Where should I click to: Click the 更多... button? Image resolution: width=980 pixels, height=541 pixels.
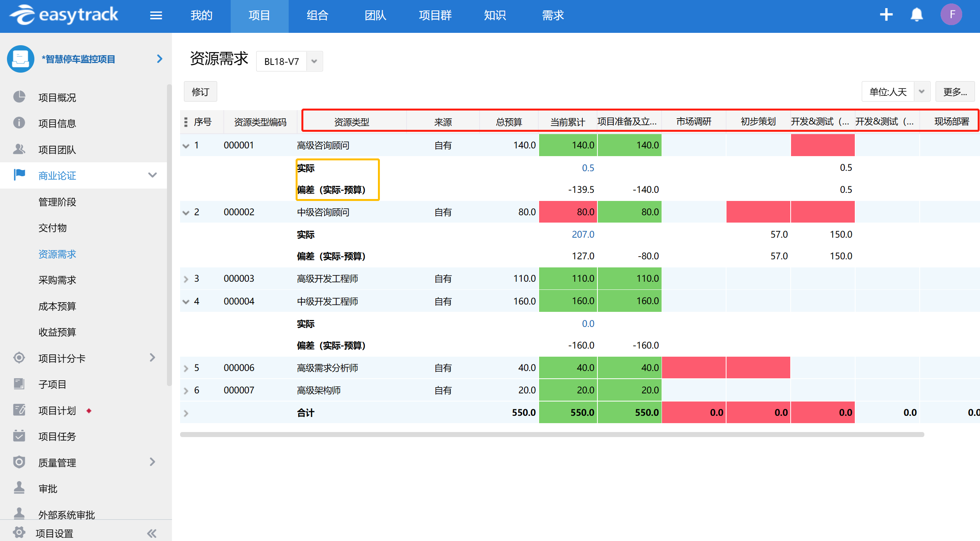coord(954,92)
